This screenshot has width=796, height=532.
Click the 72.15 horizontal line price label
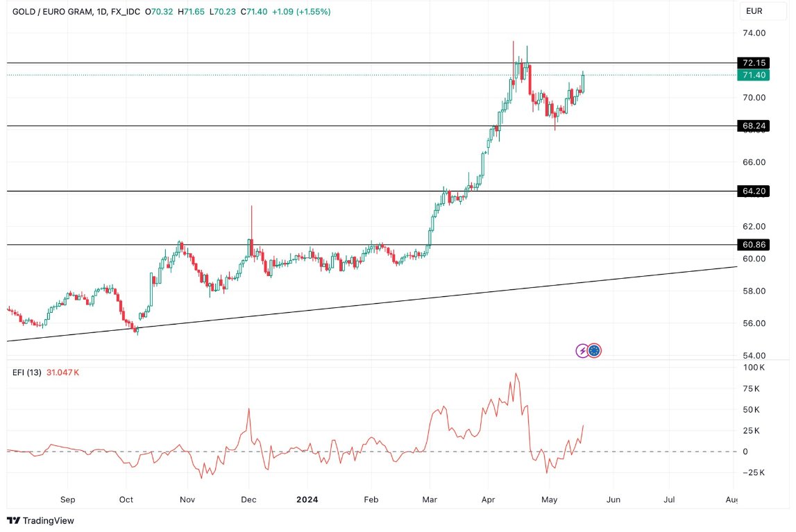pos(754,62)
